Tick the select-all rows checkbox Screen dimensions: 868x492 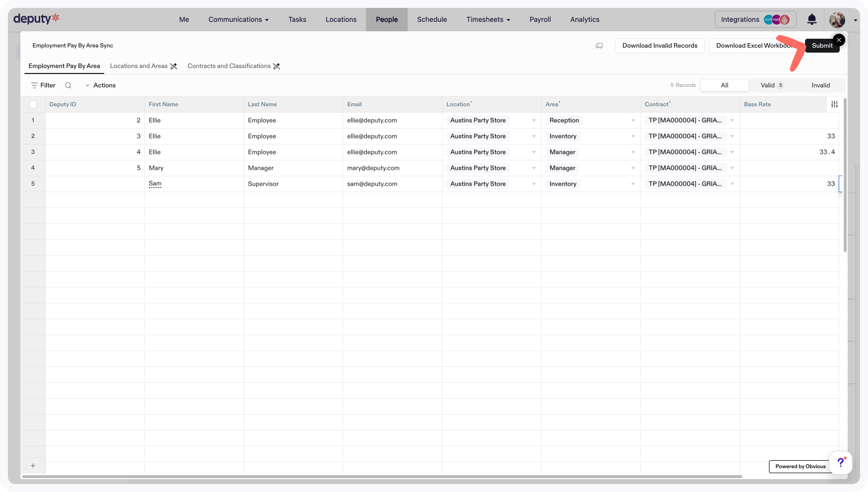pyautogui.click(x=33, y=104)
